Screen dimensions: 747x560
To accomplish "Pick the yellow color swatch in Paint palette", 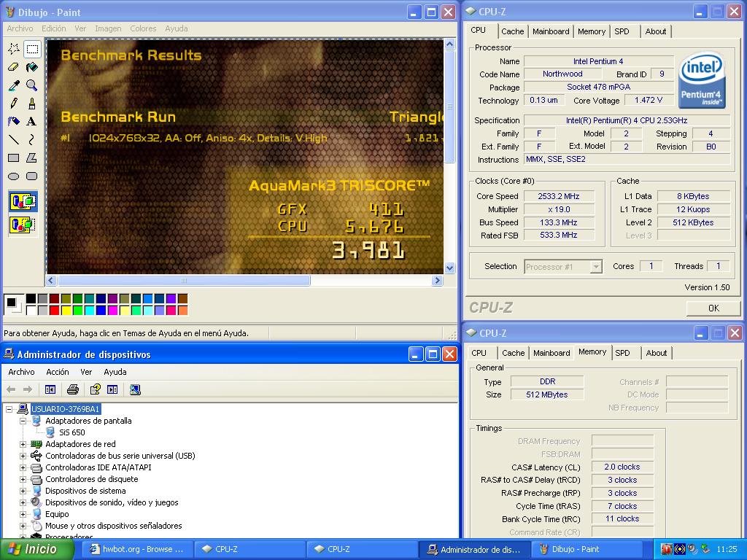I will click(66, 311).
